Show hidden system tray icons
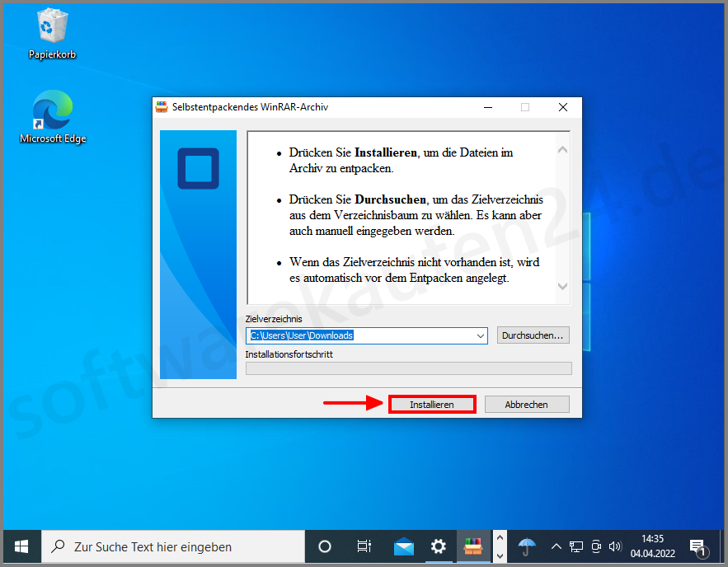The height and width of the screenshot is (567, 728). (x=556, y=546)
